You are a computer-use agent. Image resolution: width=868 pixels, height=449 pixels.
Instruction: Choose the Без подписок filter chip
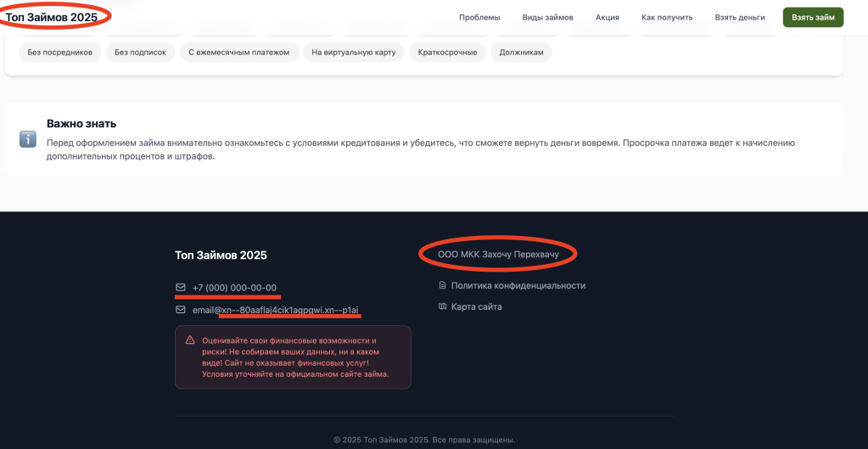tap(141, 53)
